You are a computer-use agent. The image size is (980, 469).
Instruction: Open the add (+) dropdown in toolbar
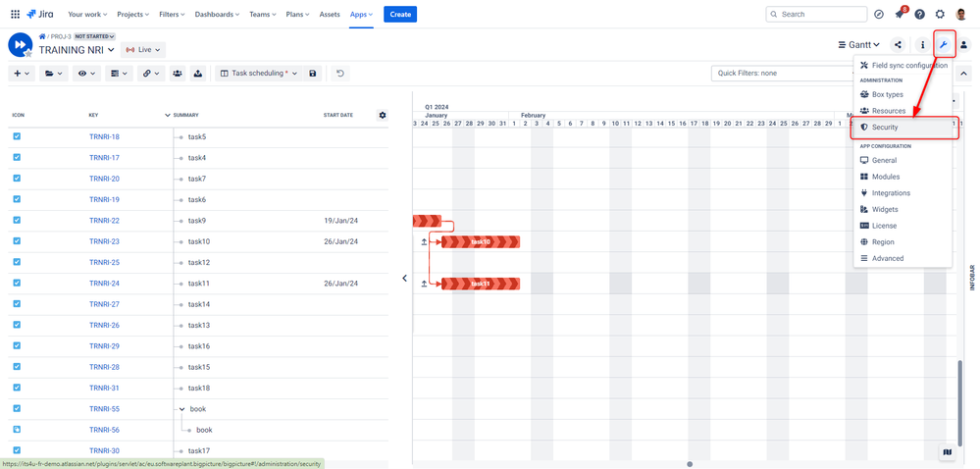tap(22, 74)
